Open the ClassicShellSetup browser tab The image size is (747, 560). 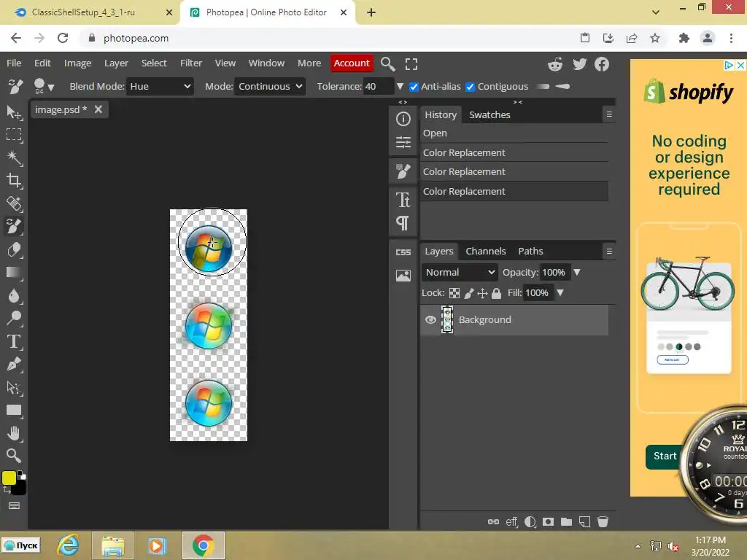pos(89,12)
